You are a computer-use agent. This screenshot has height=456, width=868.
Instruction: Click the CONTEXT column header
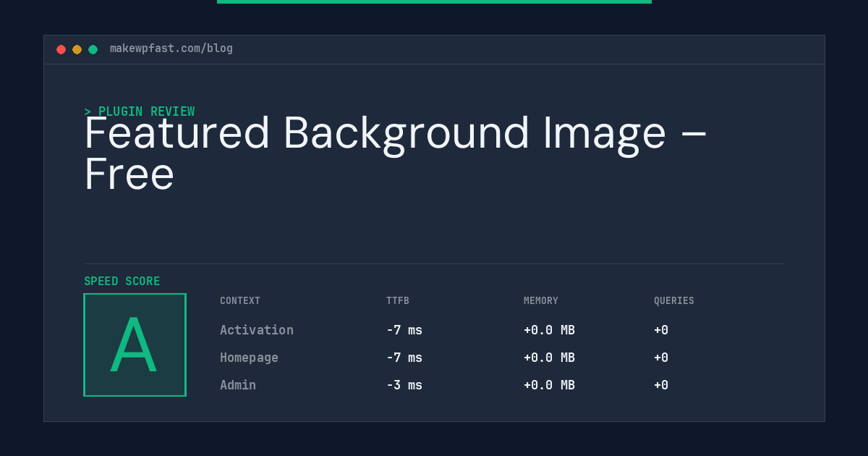click(x=240, y=300)
